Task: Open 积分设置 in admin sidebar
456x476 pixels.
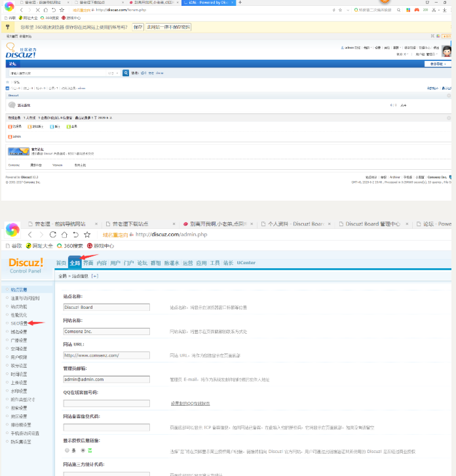Action: 19,365
